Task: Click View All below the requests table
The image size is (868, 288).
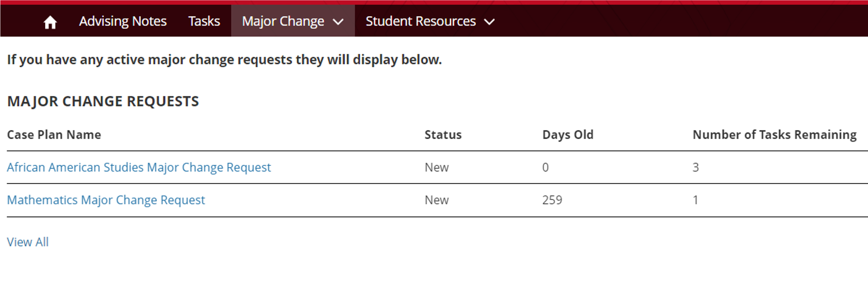Action: 28,242
